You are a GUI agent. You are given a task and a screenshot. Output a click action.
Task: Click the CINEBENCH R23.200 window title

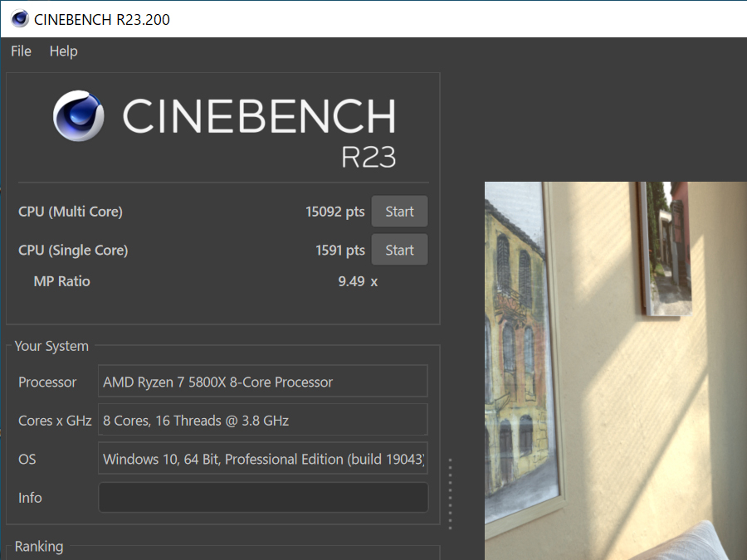coord(102,20)
